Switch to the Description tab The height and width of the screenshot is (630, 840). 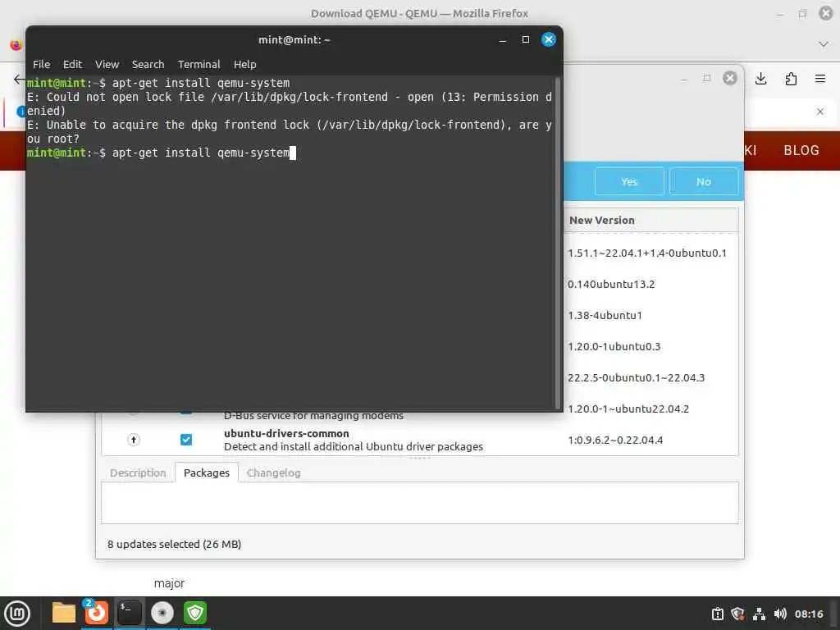138,473
